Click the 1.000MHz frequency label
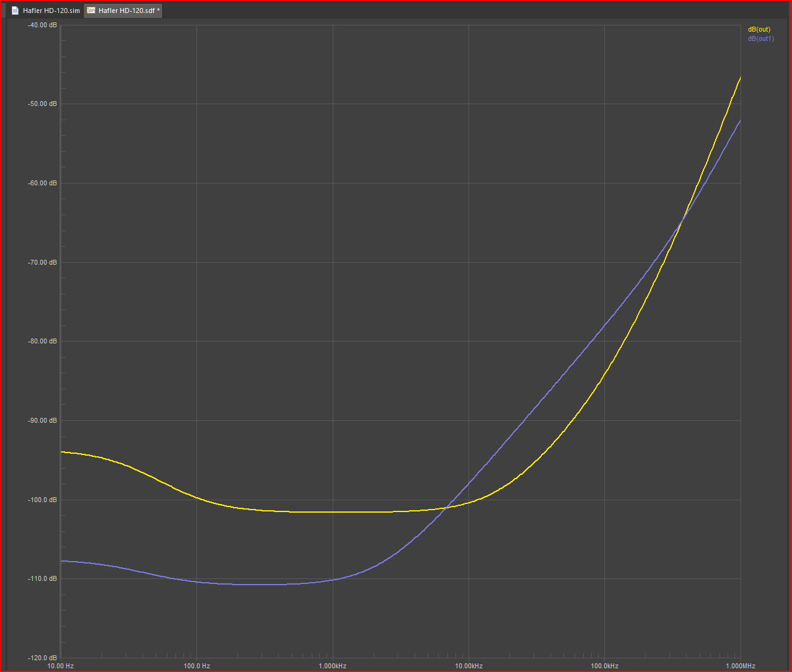 click(x=741, y=666)
